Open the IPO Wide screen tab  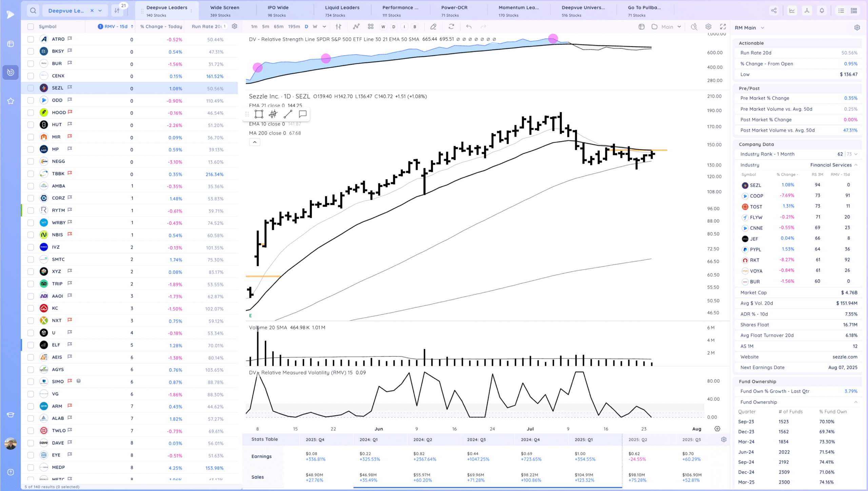[x=278, y=11]
